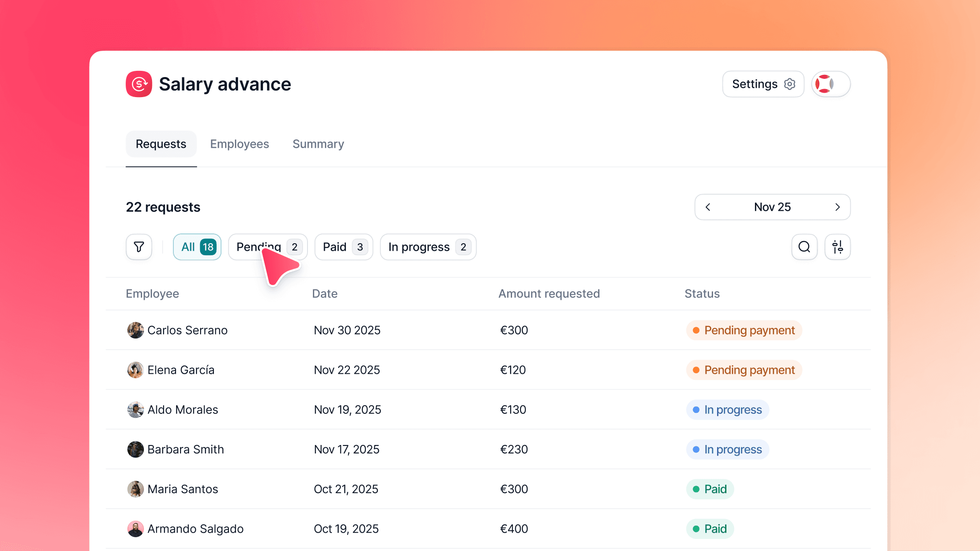Click the search magnifier icon
The image size is (980, 551).
804,247
